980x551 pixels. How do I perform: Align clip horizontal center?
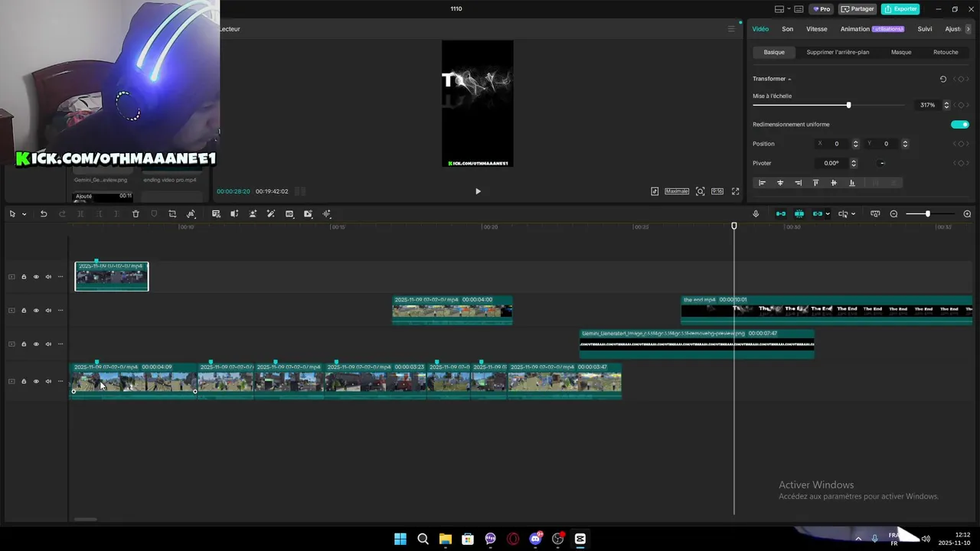pos(780,183)
